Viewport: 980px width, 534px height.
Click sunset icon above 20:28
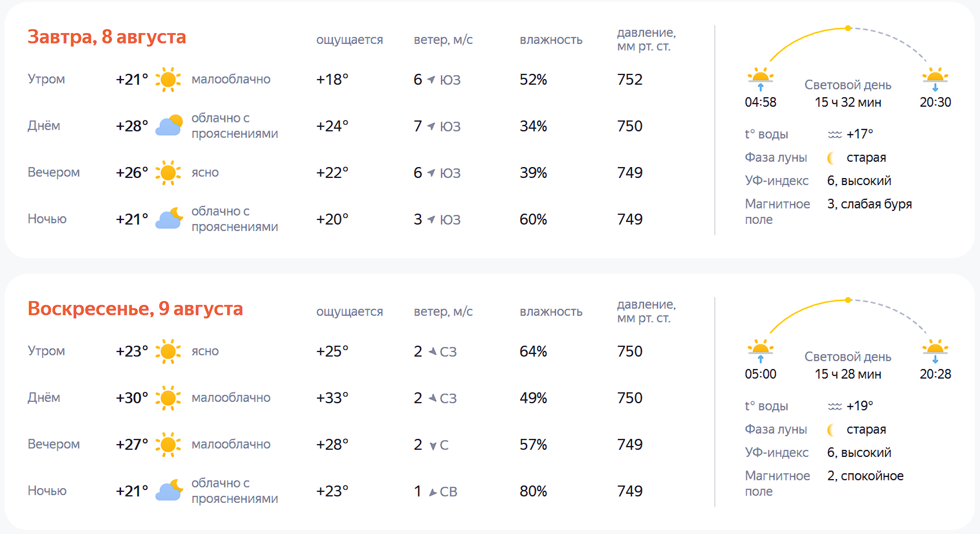(935, 350)
